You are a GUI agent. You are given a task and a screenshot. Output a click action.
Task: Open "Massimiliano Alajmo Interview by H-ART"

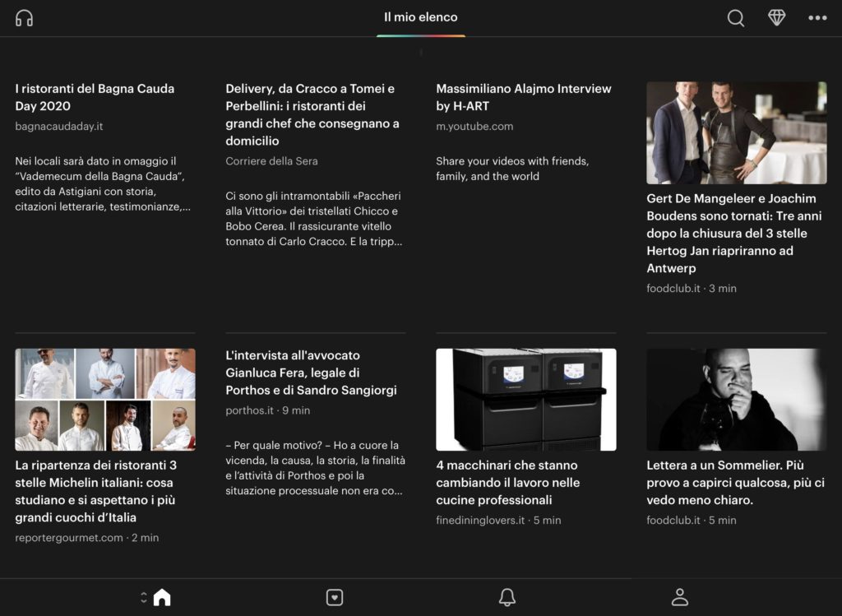524,97
